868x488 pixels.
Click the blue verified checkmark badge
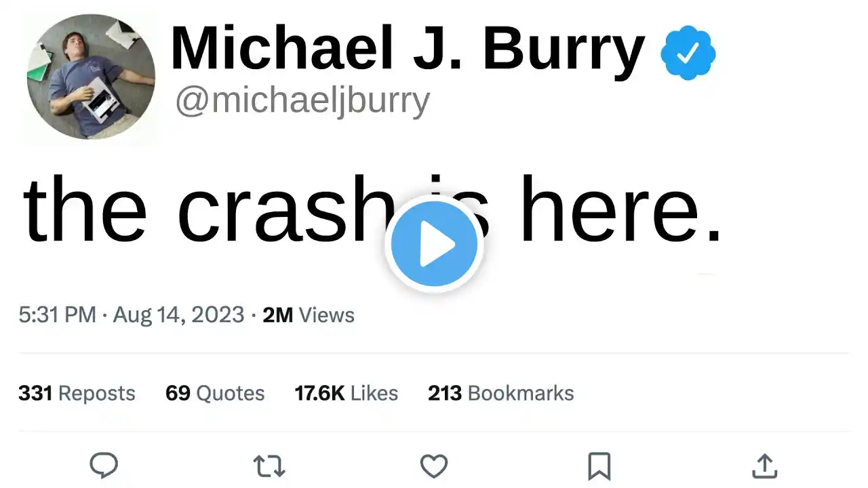click(x=688, y=53)
